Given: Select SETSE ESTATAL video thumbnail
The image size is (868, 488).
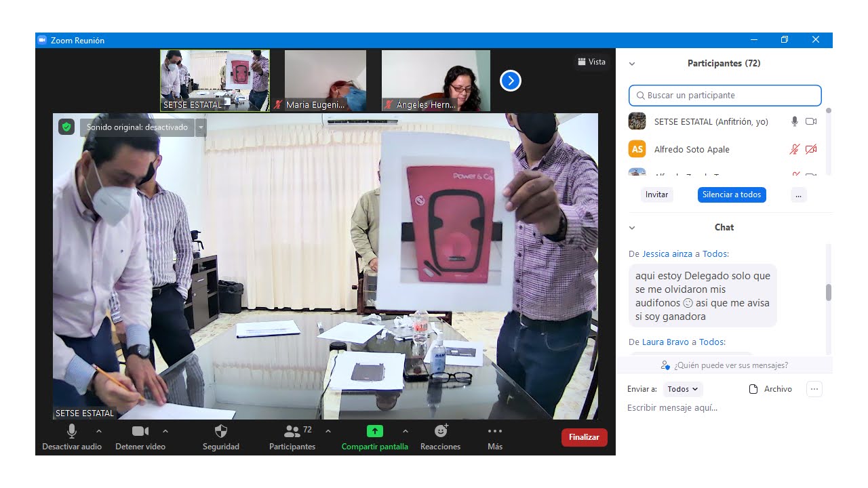Looking at the screenshot, I should (x=215, y=80).
